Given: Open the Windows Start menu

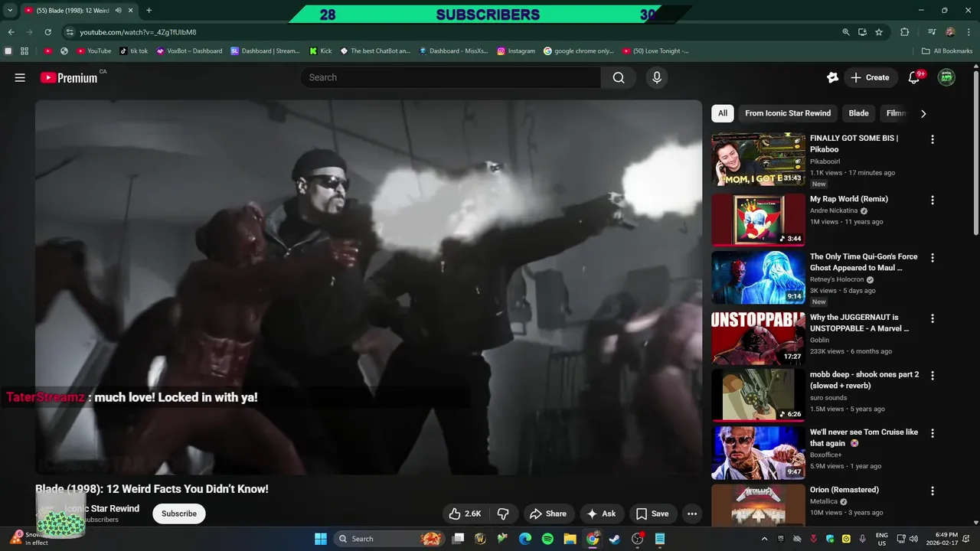Looking at the screenshot, I should [321, 539].
